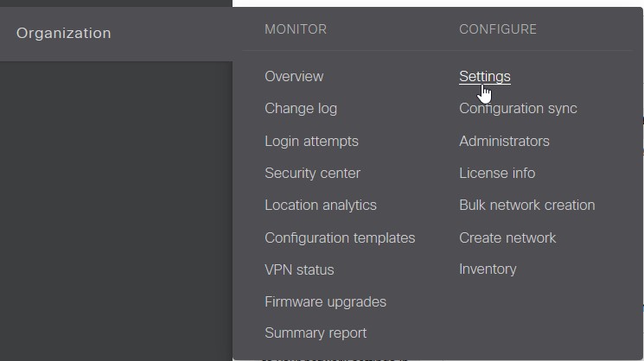The height and width of the screenshot is (361, 644).
Task: Open Configuration templates
Action: [340, 238]
